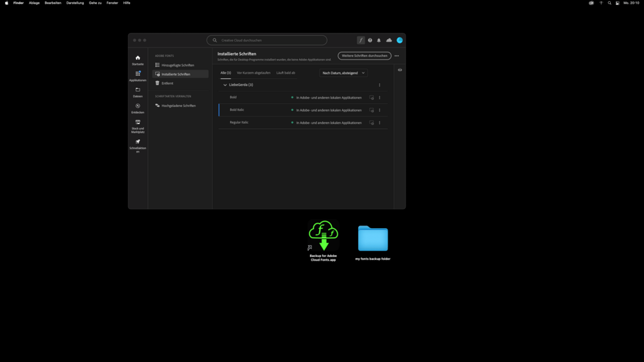Click install-status icon in Bold row
The image size is (644, 362).
point(371,97)
